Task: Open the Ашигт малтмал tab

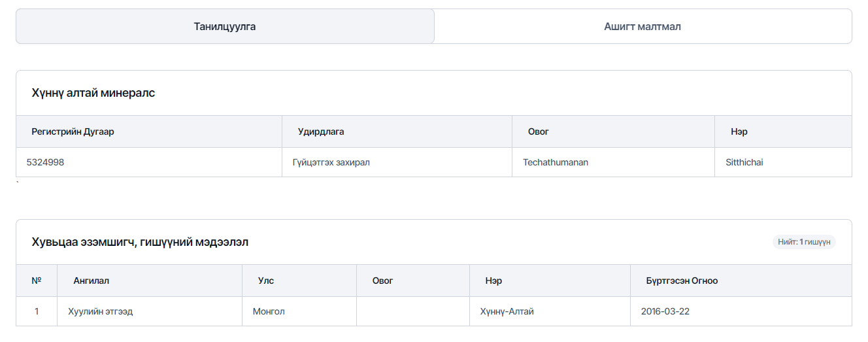Action: pyautogui.click(x=643, y=27)
